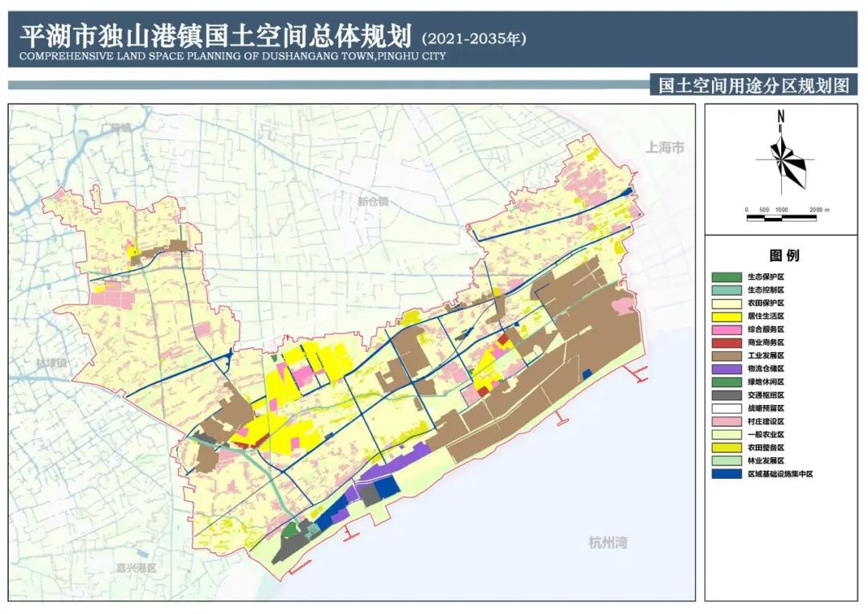Select the 交通枢纽区 gray legend swatch
Screen dimensions: 868x614
tap(726, 395)
